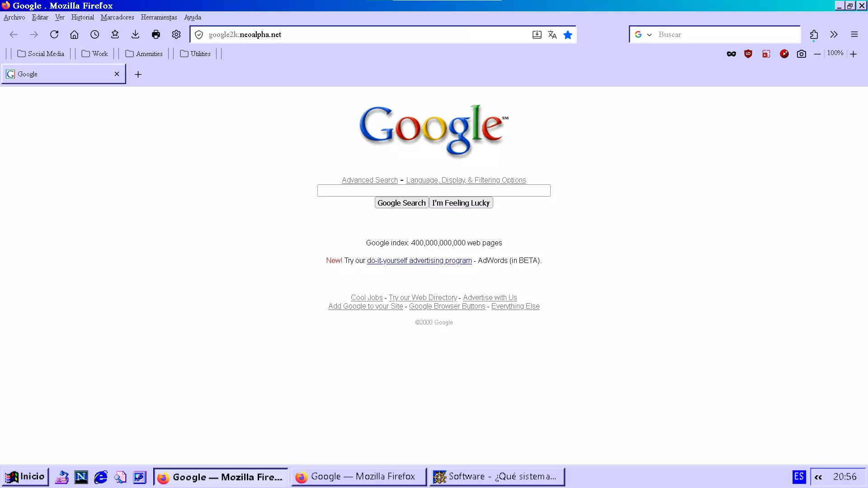Image resolution: width=868 pixels, height=488 pixels.
Task: Toggle the blue bookmark star
Action: point(568,35)
